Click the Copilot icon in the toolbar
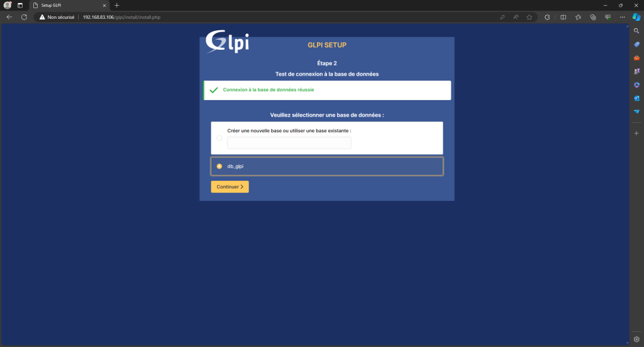The image size is (644, 347). point(636,17)
